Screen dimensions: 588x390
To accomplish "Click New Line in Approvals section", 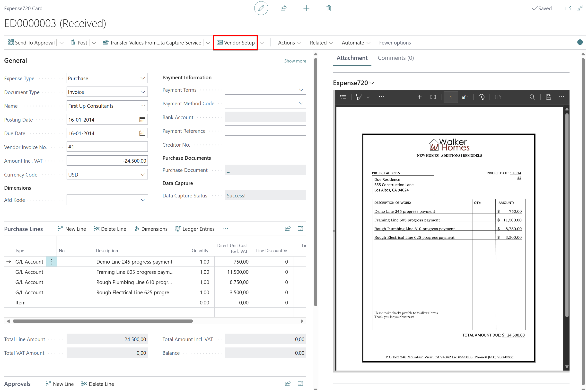I will tap(59, 383).
